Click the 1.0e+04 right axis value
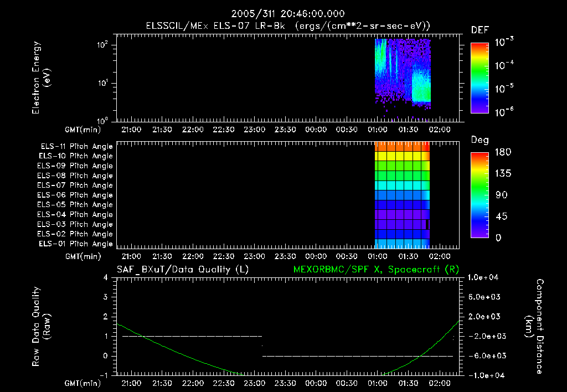 (483, 277)
